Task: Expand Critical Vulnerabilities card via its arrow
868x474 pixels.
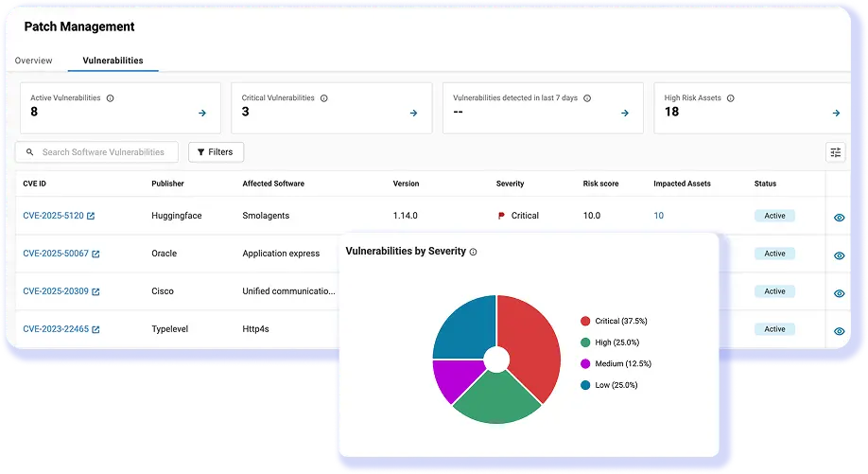Action: [413, 113]
